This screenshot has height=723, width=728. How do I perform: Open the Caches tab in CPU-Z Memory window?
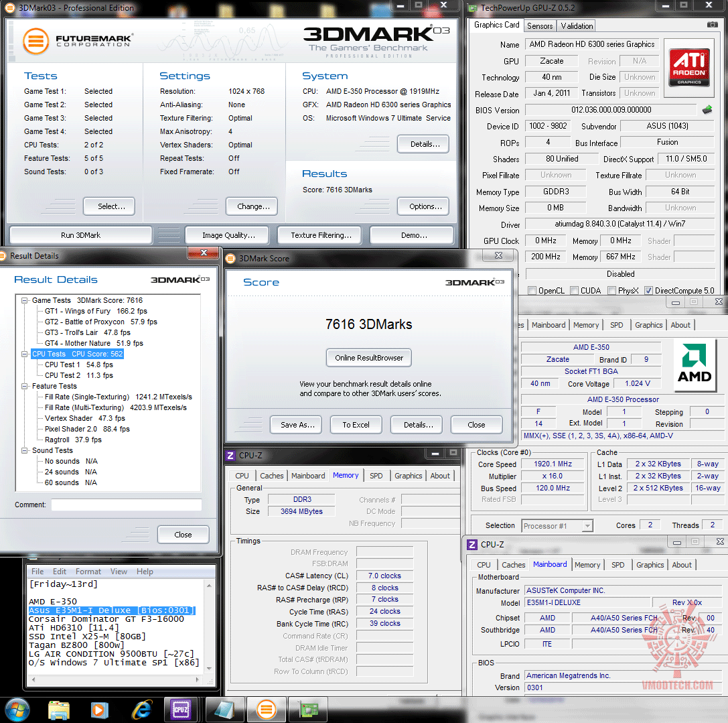click(272, 476)
